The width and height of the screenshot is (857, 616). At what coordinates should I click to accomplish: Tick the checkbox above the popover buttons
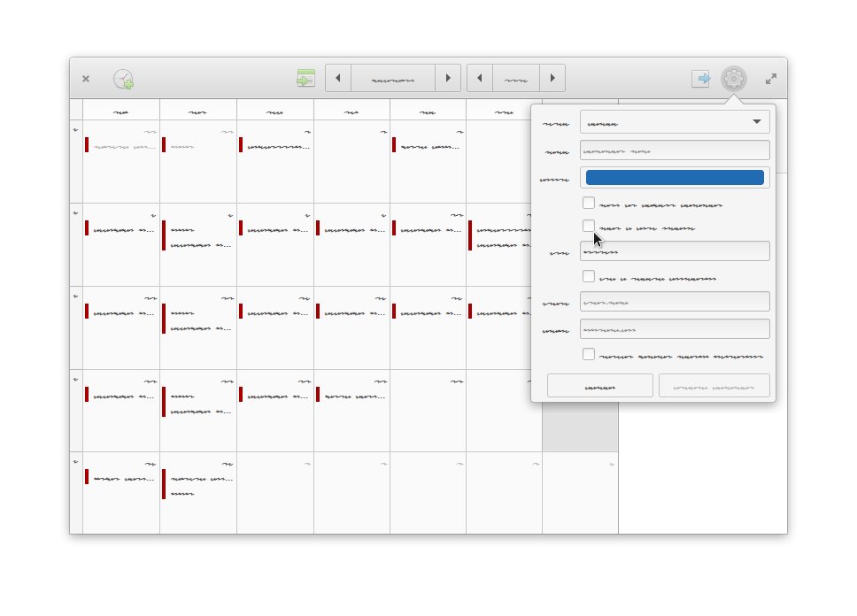point(589,354)
